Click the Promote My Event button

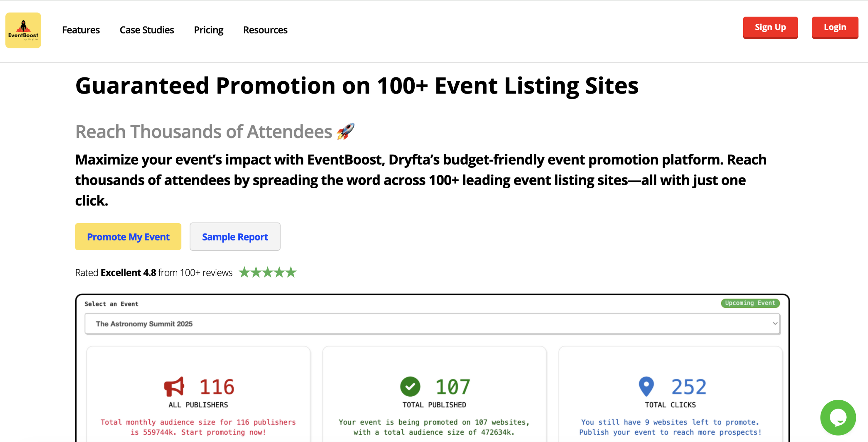coord(128,236)
